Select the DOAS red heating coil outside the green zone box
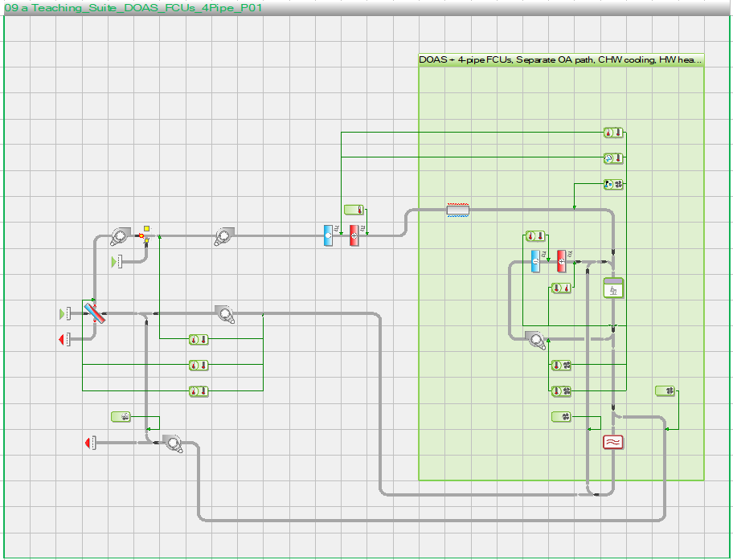The height and width of the screenshot is (560, 733). point(354,235)
